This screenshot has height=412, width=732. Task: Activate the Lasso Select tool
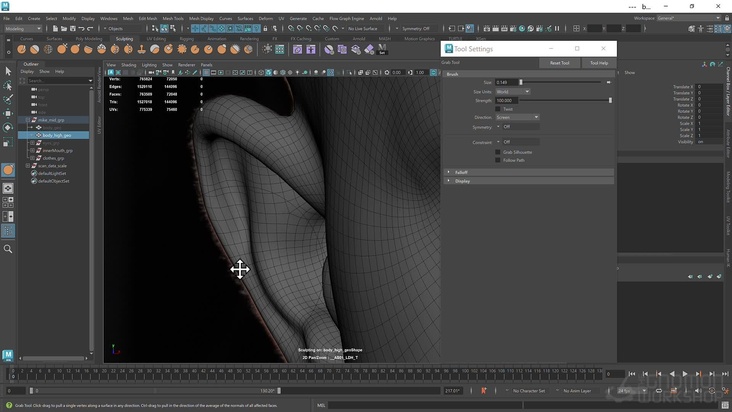click(x=8, y=85)
